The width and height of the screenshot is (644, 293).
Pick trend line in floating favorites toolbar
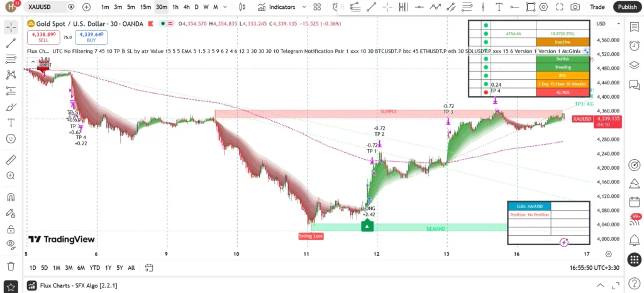(371, 7)
